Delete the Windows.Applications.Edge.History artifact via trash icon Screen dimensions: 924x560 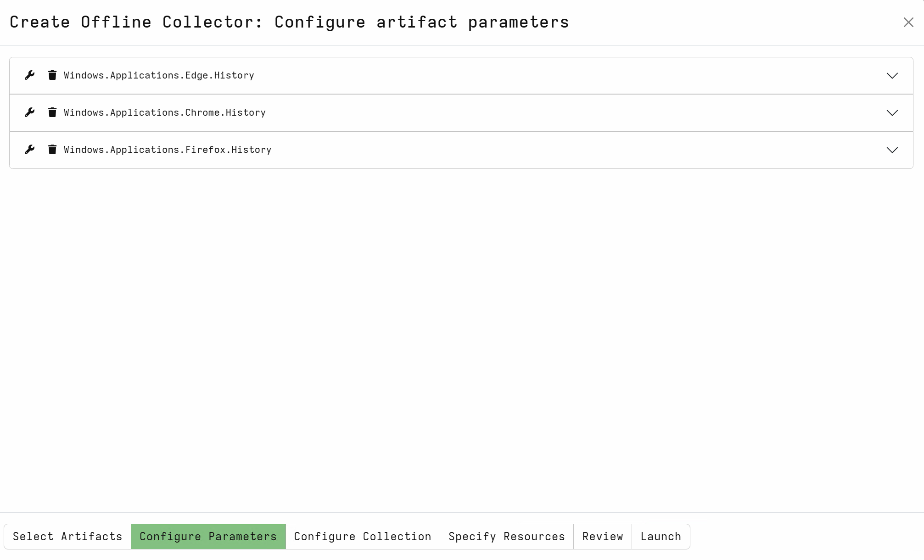(x=52, y=75)
